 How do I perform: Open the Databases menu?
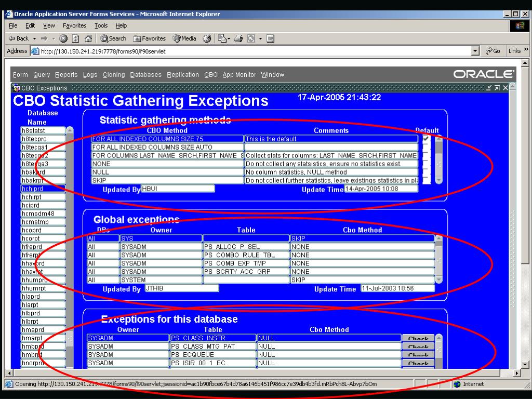(145, 75)
